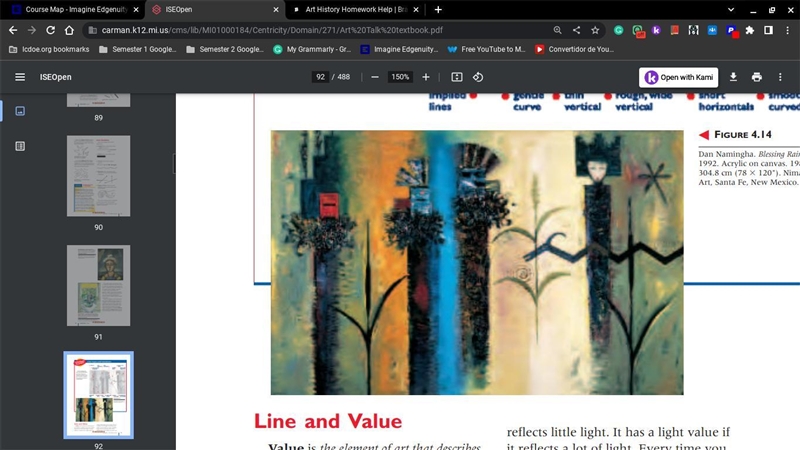Screen dimensions: 800x450
Task: Open the Extensions puzzle menu
Action: pyautogui.click(x=749, y=30)
